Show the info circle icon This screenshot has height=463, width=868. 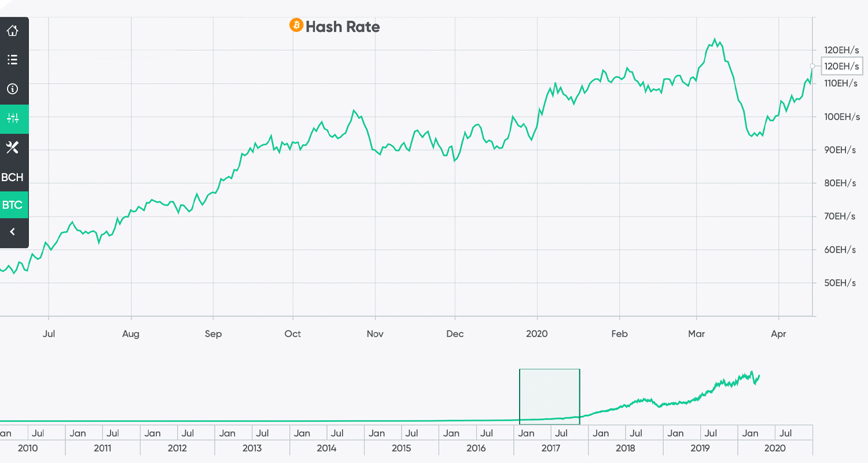point(13,89)
